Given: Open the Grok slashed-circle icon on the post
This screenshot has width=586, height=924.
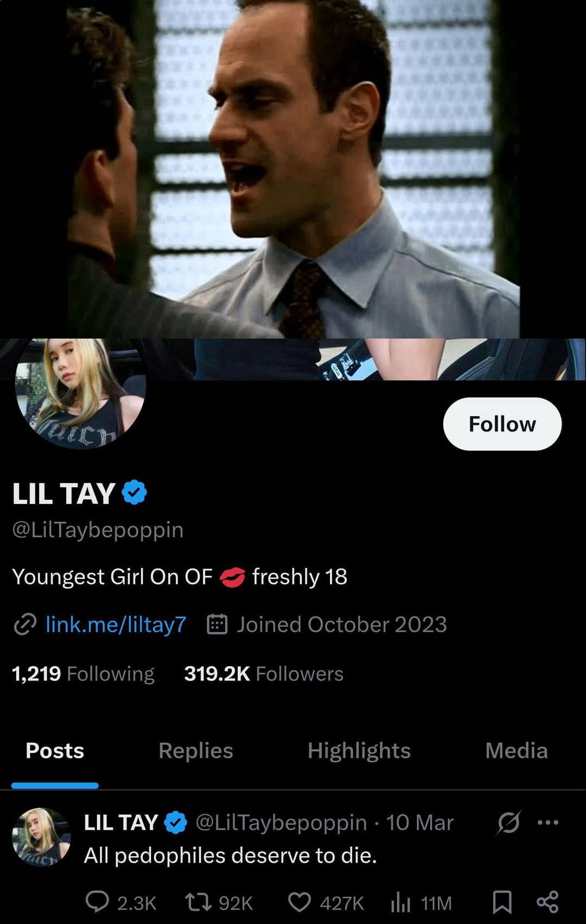Looking at the screenshot, I should (x=508, y=823).
